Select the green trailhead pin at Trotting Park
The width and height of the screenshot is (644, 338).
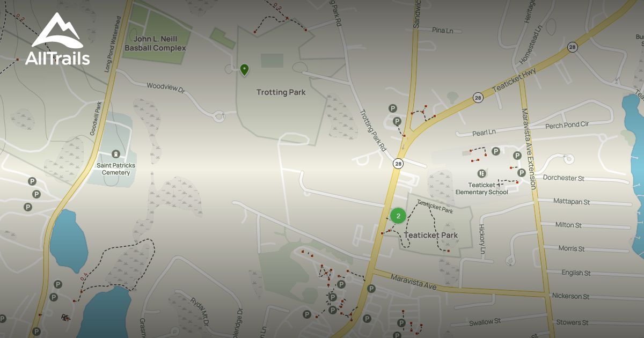point(245,70)
